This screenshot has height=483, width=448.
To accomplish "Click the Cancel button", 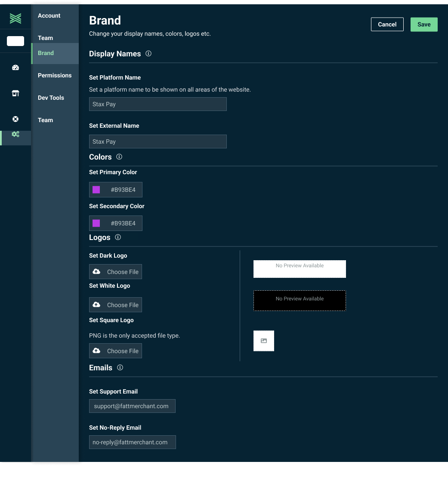I will point(387,25).
